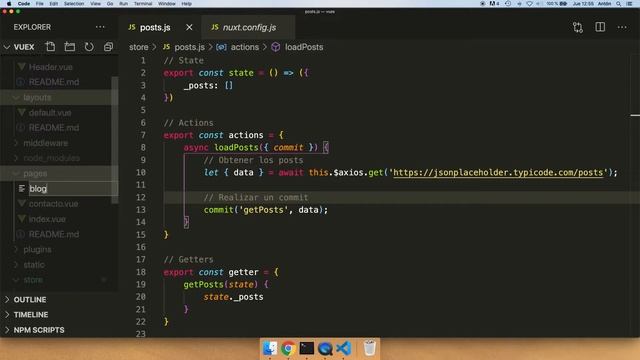Click the store breadcrumb
Image resolution: width=640 pixels, height=360 pixels.
(x=139, y=47)
